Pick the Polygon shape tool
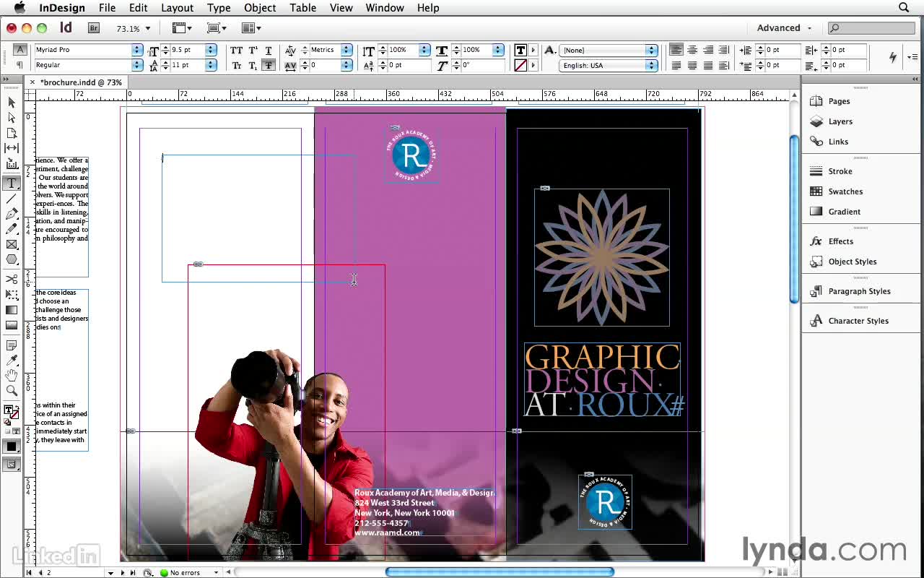The width and height of the screenshot is (924, 578). (x=12, y=259)
